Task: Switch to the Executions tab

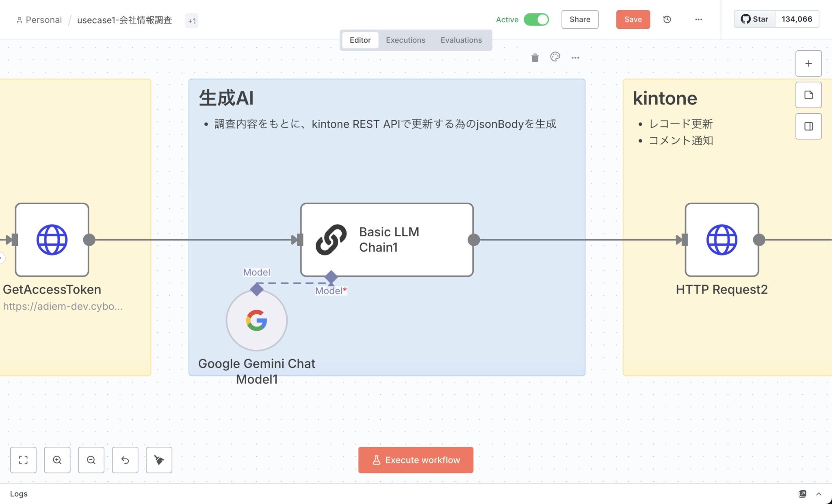Action: click(405, 40)
